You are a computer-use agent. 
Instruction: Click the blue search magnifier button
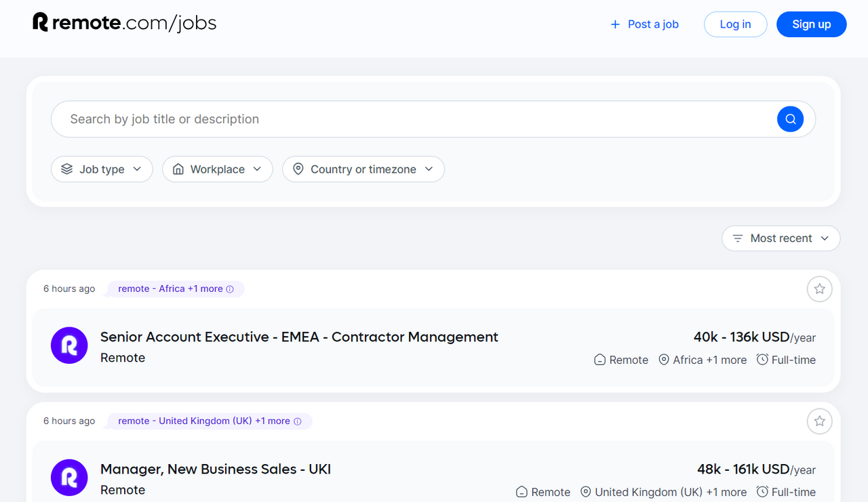point(790,119)
